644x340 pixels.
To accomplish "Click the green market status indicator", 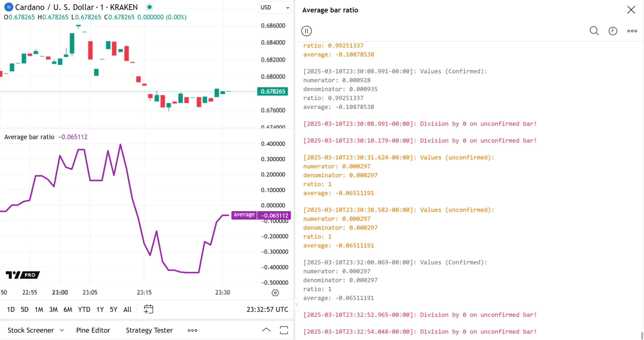I will [149, 7].
